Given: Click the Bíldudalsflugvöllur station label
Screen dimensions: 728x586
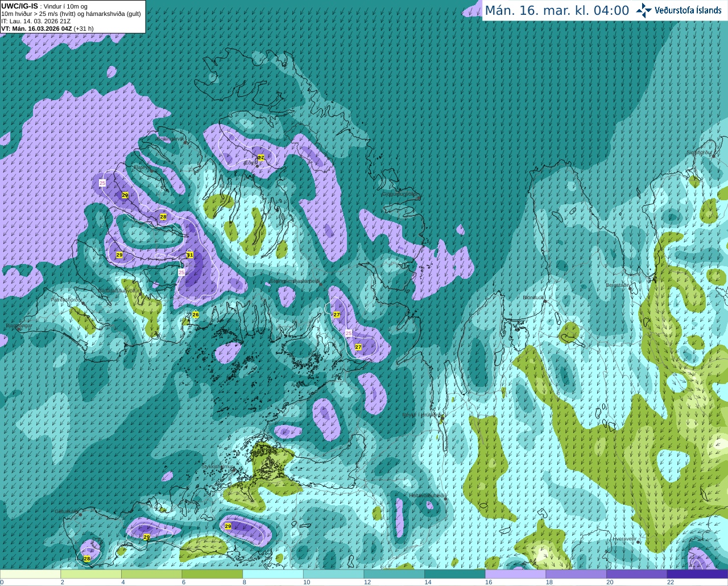Looking at the screenshot, I should (x=119, y=290).
